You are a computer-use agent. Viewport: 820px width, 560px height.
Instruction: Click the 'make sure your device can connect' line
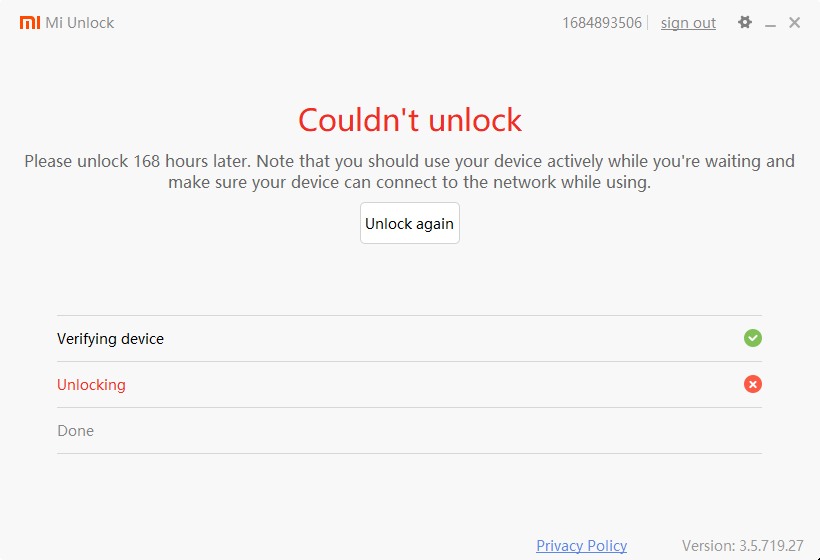coord(410,183)
